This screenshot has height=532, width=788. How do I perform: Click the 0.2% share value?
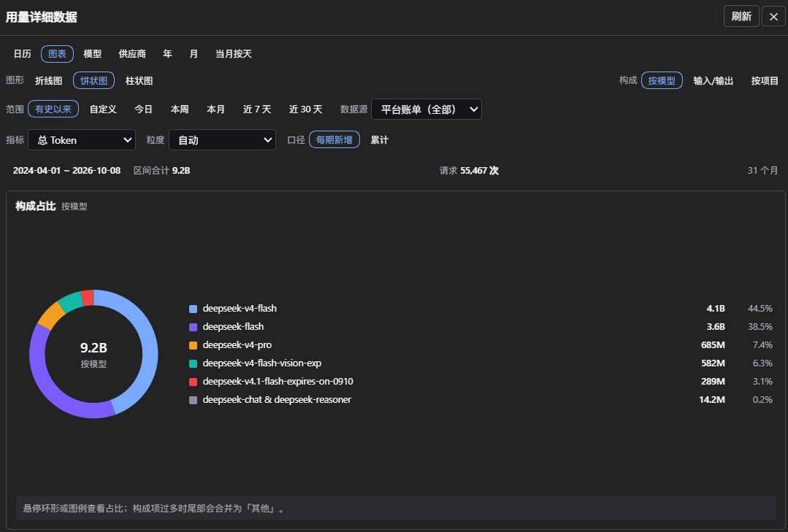coord(762,400)
